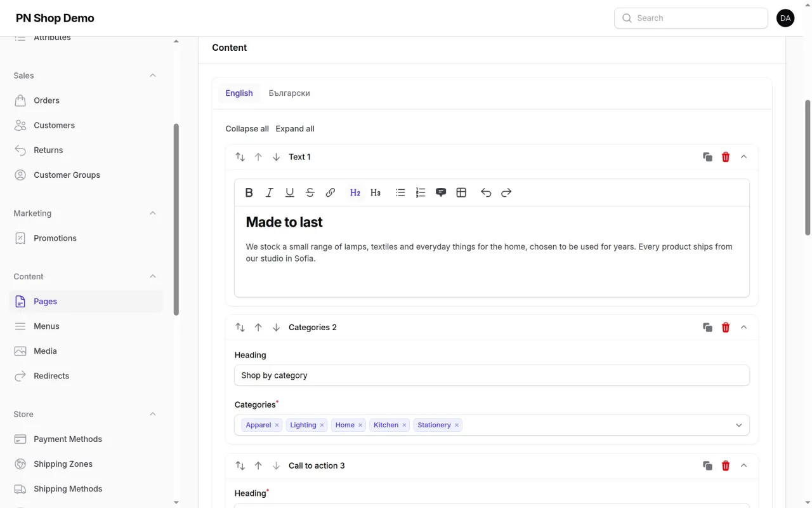The image size is (812, 508).
Task: Insert a link from the toolbar
Action: tap(331, 192)
